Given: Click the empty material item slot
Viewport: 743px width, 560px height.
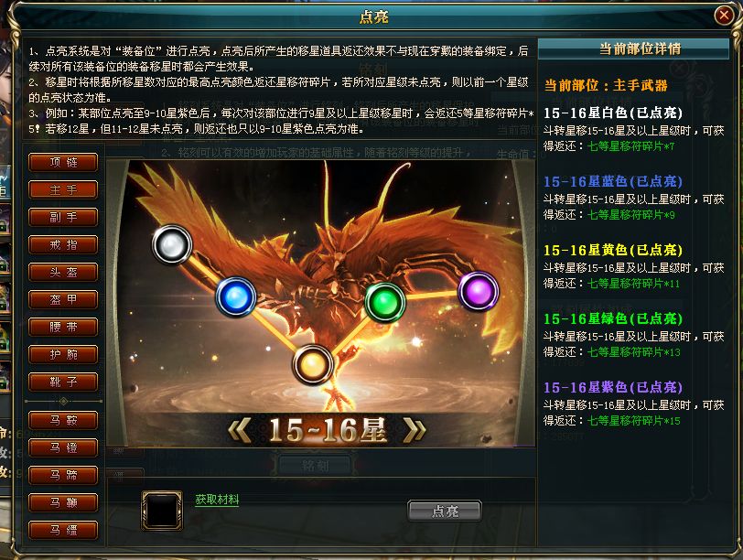Looking at the screenshot, I should coord(162,511).
